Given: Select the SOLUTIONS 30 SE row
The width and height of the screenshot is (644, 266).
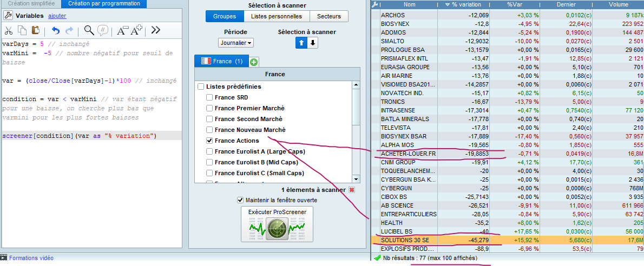Looking at the screenshot, I should coord(507,240).
